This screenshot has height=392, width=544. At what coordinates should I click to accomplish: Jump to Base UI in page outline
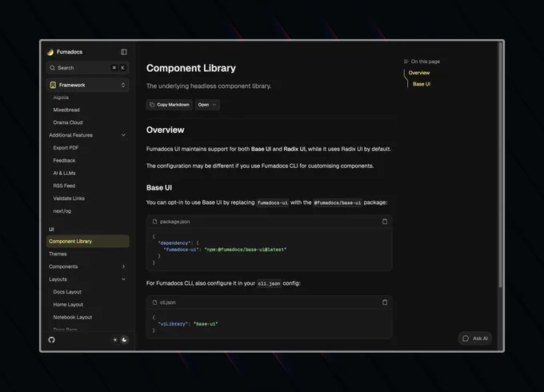(x=422, y=84)
